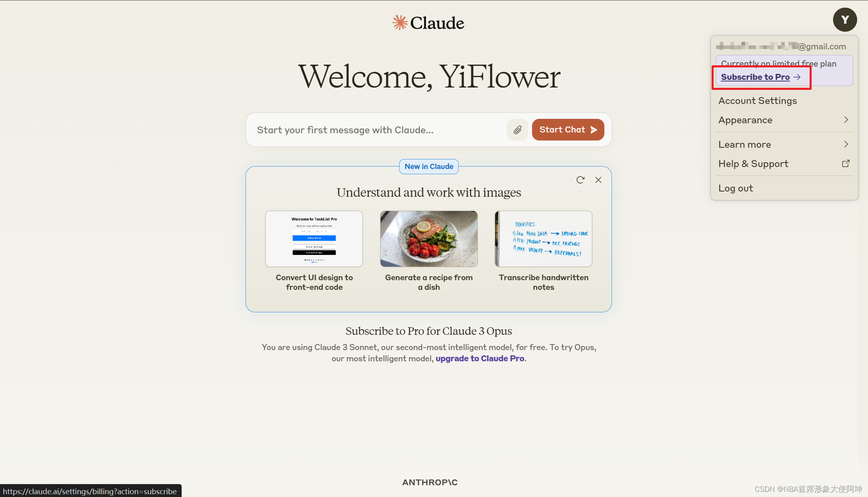Expand the Help and Support submenu arrow
This screenshot has height=497, width=868.
coord(847,164)
